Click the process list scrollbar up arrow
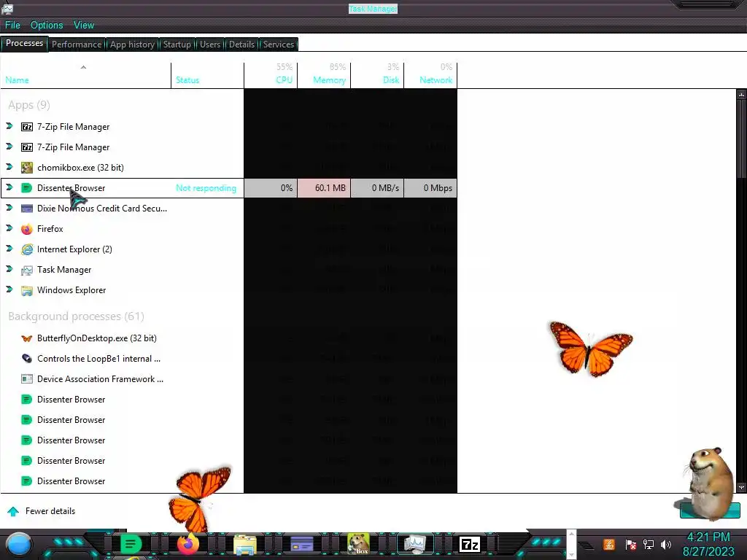The width and height of the screenshot is (747, 560). 741,94
